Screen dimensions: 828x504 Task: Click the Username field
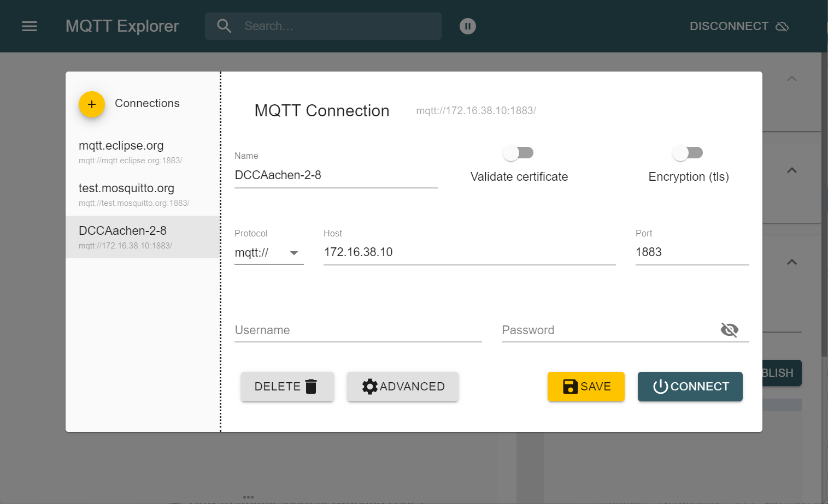click(358, 330)
